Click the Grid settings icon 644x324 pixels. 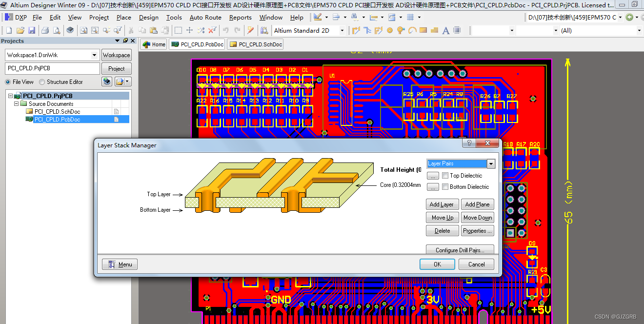410,17
